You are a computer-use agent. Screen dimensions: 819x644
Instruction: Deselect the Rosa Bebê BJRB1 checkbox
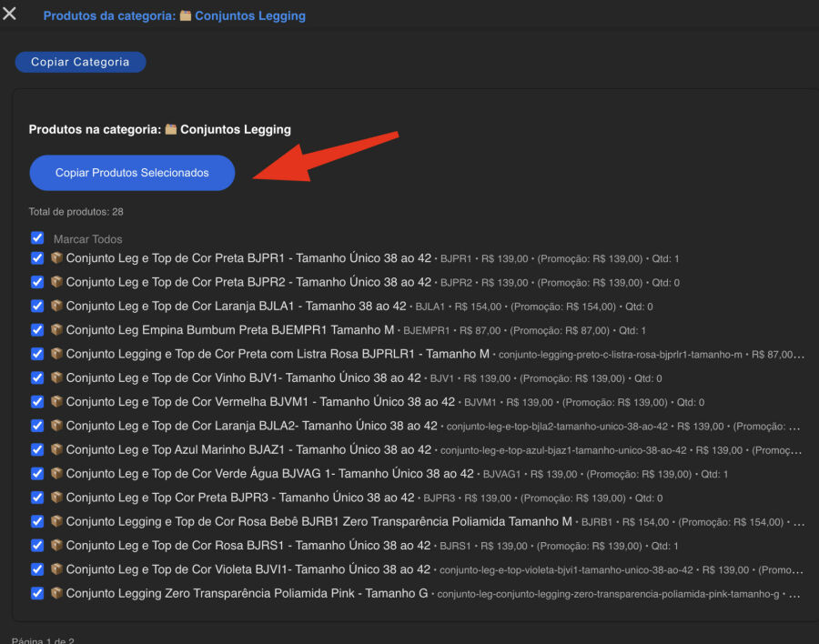[x=37, y=521]
